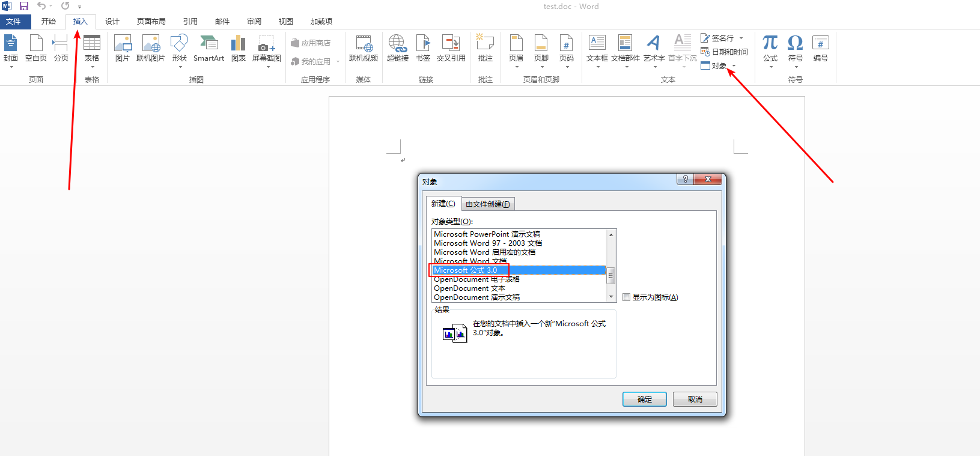
Task: Select Microsoft PowerPoint 演示文稿 in list
Action: (519, 234)
